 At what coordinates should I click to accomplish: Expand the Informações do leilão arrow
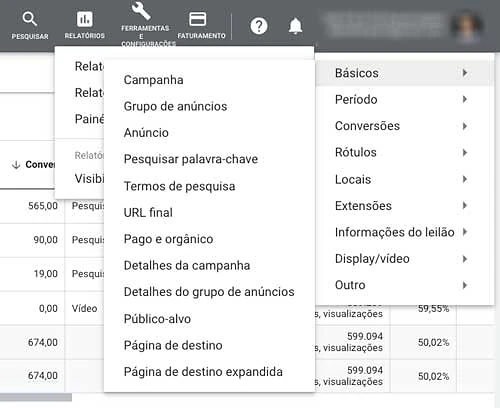(465, 232)
